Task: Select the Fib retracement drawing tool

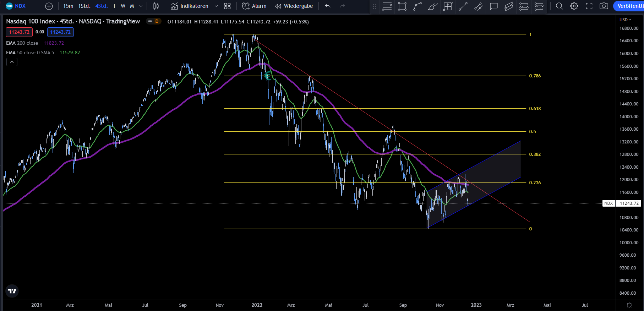Action: pyautogui.click(x=387, y=6)
